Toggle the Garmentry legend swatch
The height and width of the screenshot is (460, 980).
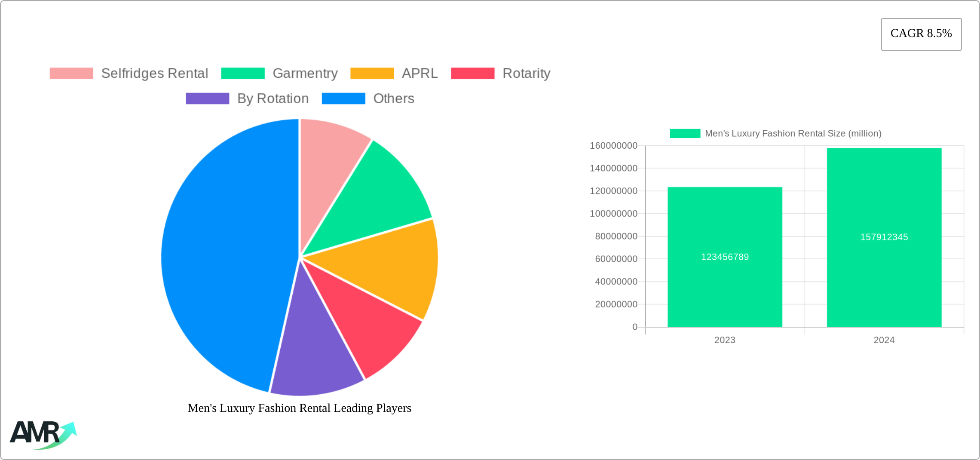pos(243,73)
